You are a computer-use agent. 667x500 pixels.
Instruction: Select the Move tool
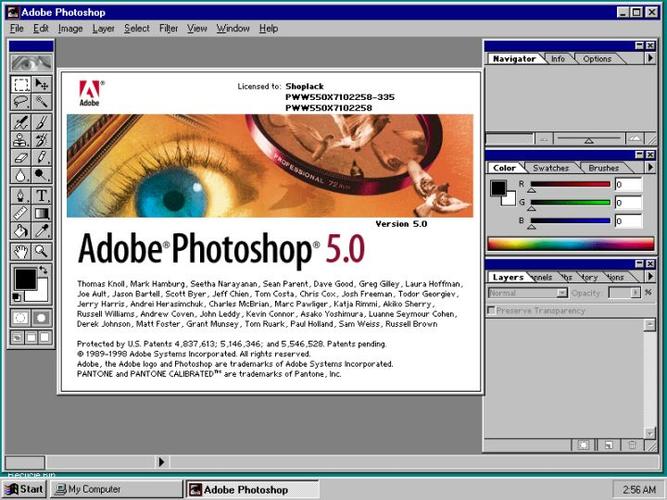41,84
